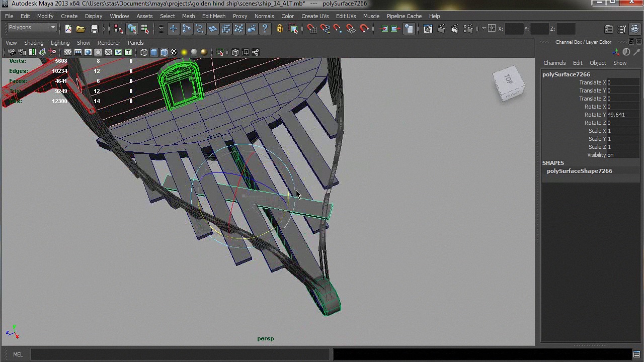Image resolution: width=644 pixels, height=362 pixels.
Task: Open Render Settings icon
Action: (x=468, y=29)
